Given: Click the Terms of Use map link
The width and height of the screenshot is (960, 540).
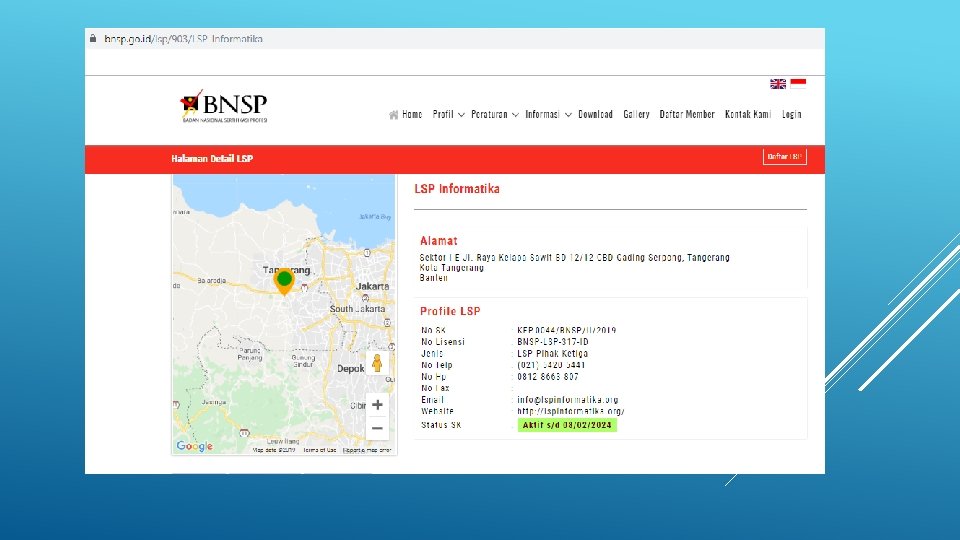Looking at the screenshot, I should pyautogui.click(x=320, y=450).
